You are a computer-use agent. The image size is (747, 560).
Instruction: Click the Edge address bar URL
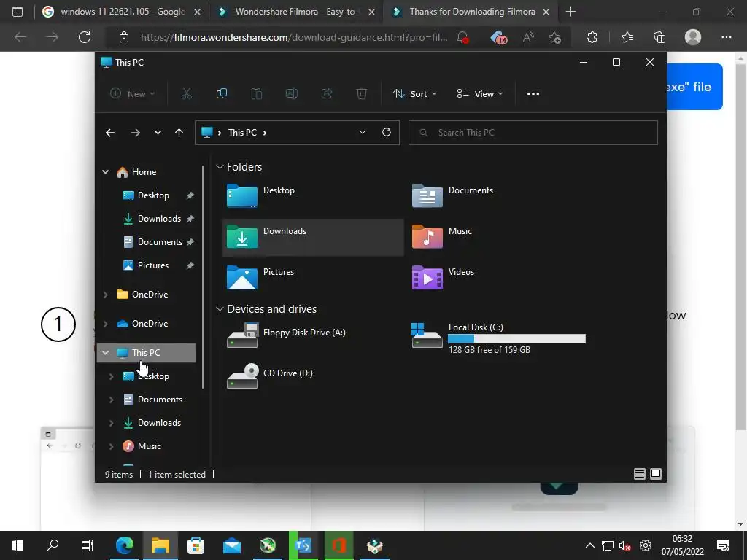(x=294, y=37)
